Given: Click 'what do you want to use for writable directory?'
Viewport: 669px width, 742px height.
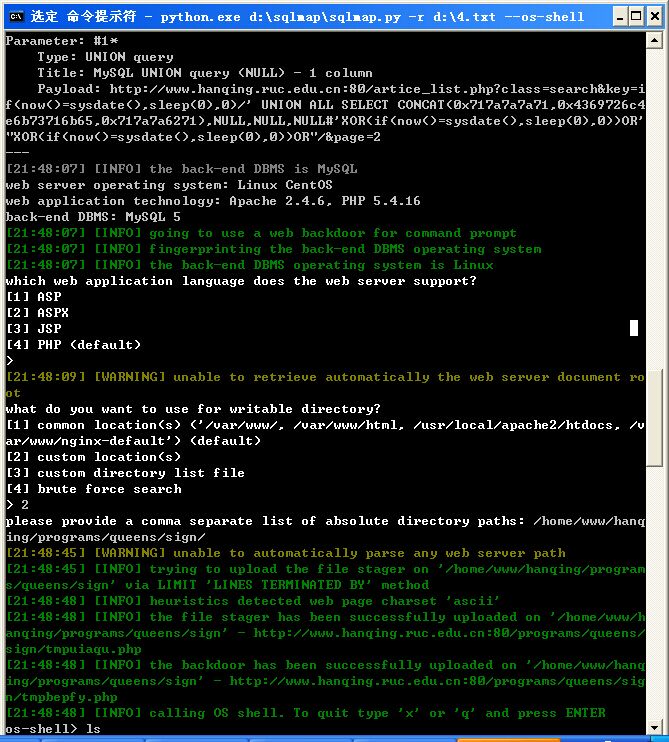Looking at the screenshot, I should (193, 409).
